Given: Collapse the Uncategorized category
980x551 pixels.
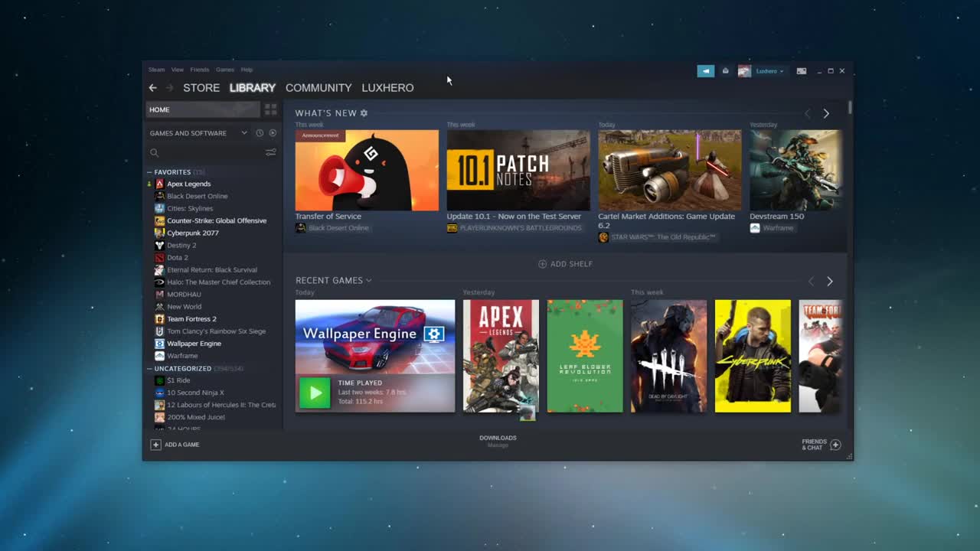Looking at the screenshot, I should click(x=149, y=369).
